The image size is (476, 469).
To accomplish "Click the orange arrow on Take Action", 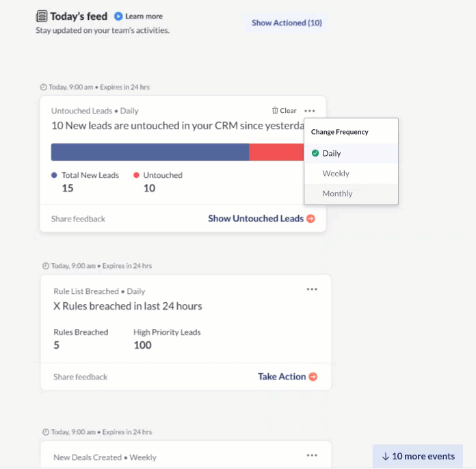I will 313,377.
